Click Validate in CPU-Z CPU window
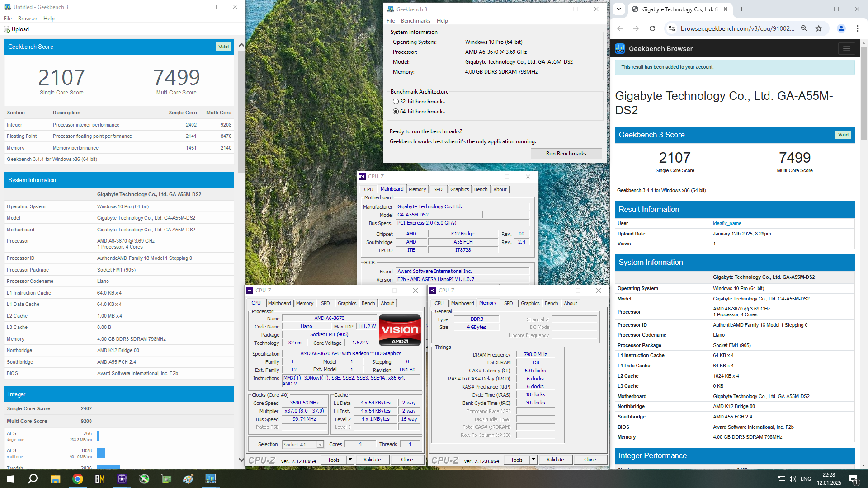Image resolution: width=868 pixels, height=488 pixels. 372,460
